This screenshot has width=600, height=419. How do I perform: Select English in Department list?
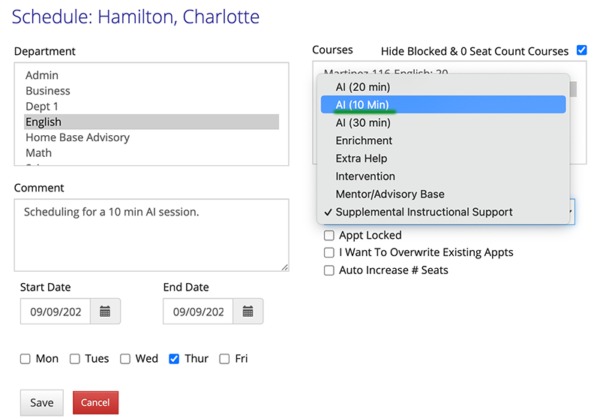tap(44, 122)
